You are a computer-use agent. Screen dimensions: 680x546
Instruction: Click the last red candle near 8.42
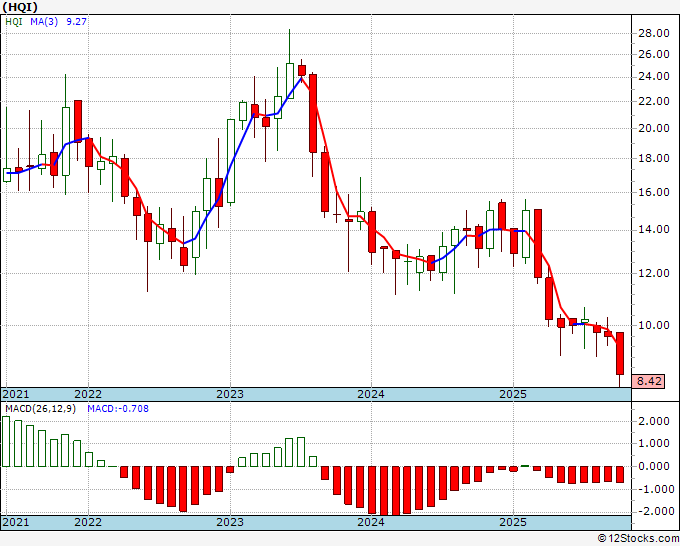point(620,353)
